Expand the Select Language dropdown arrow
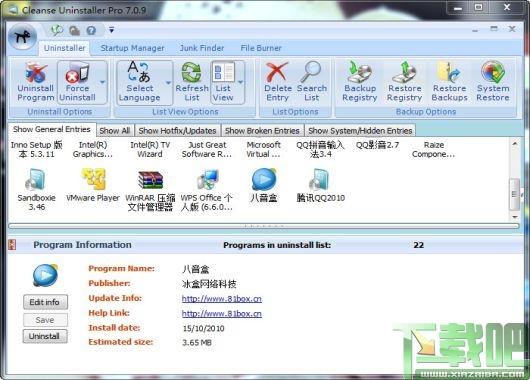The width and height of the screenshot is (530, 380). [168, 82]
